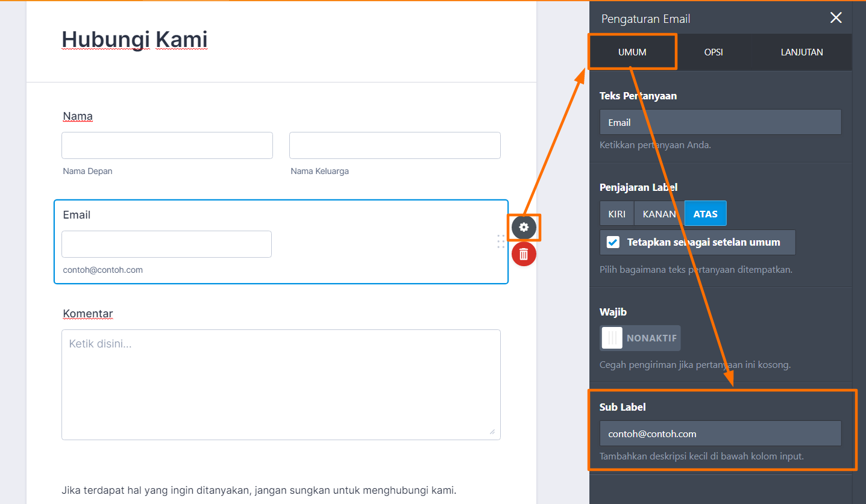
Task: Switch to the UMUM tab
Action: [632, 52]
